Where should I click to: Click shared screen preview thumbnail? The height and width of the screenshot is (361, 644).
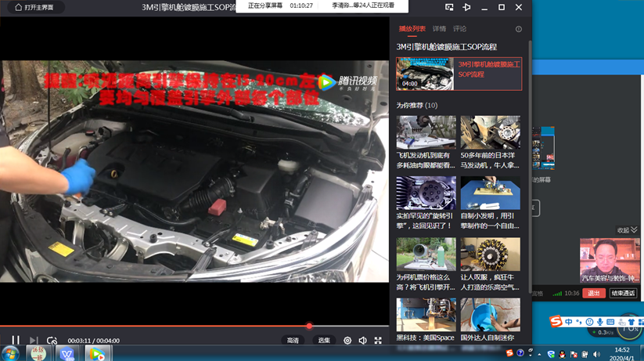click(543, 148)
